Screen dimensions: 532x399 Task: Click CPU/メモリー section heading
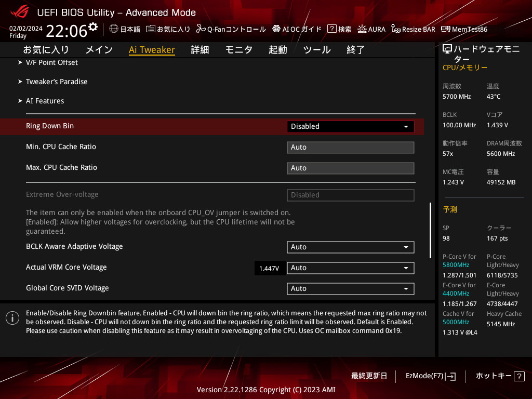pyautogui.click(x=465, y=68)
